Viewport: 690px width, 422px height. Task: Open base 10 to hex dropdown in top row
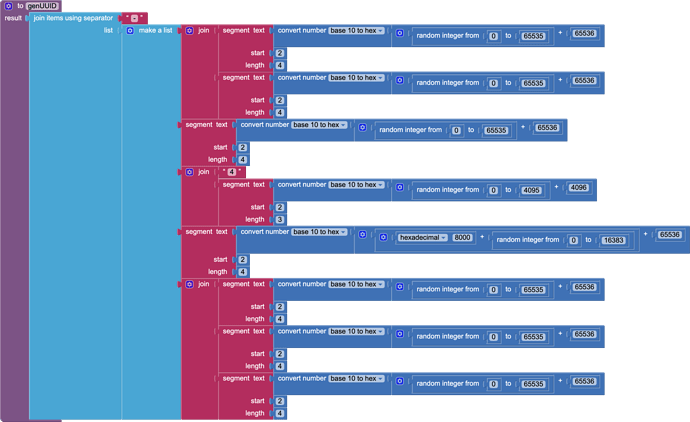pos(357,31)
